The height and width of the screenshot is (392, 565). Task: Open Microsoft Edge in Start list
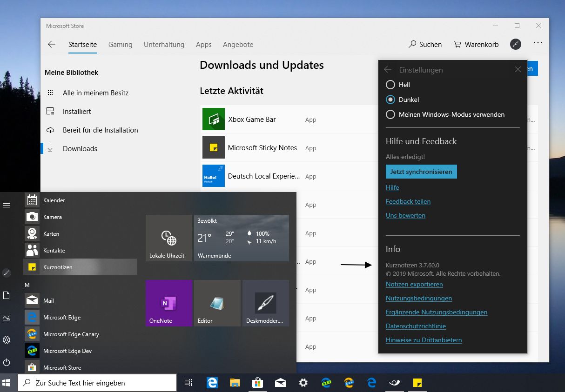point(80,318)
